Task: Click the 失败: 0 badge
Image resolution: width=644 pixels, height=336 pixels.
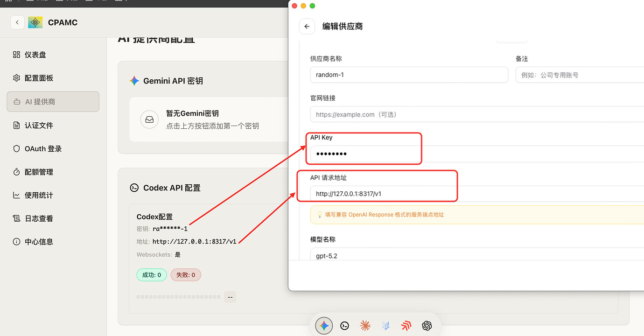Action: click(x=186, y=275)
